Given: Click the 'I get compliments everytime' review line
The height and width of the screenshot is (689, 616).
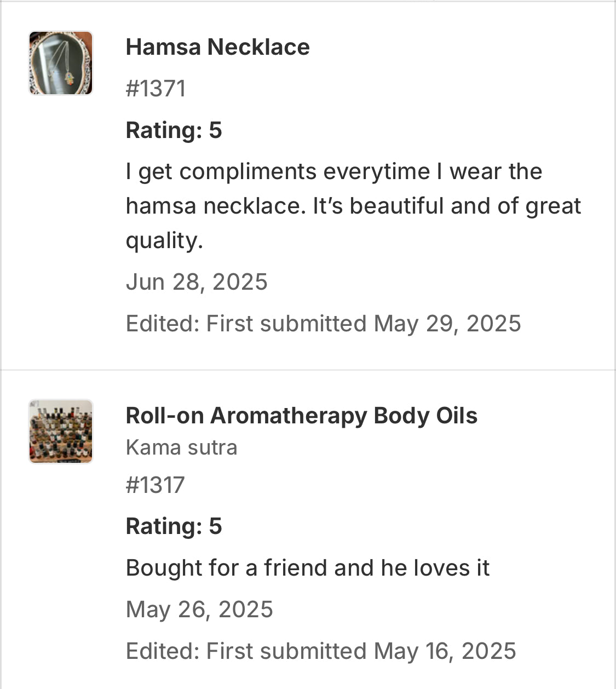Looking at the screenshot, I should click(333, 172).
